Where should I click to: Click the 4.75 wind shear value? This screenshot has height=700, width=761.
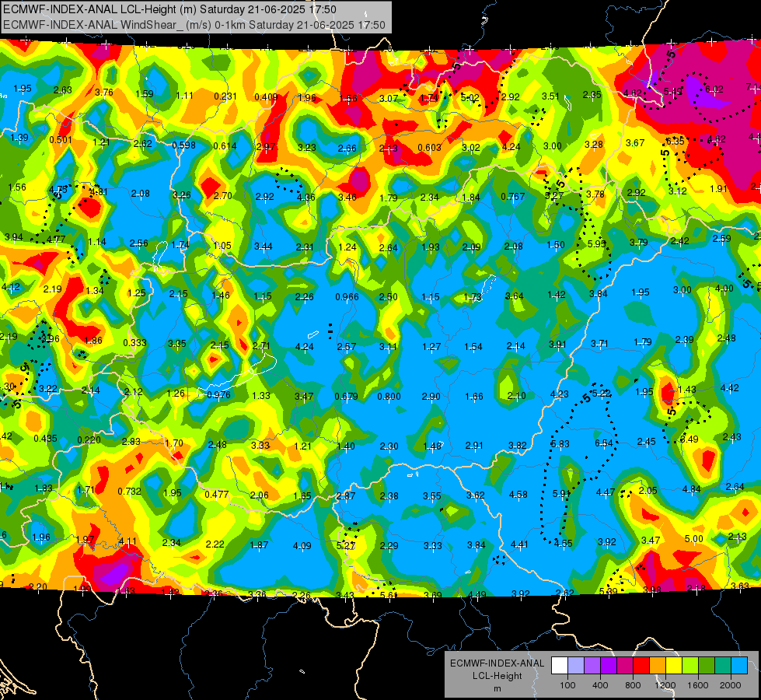click(x=58, y=190)
